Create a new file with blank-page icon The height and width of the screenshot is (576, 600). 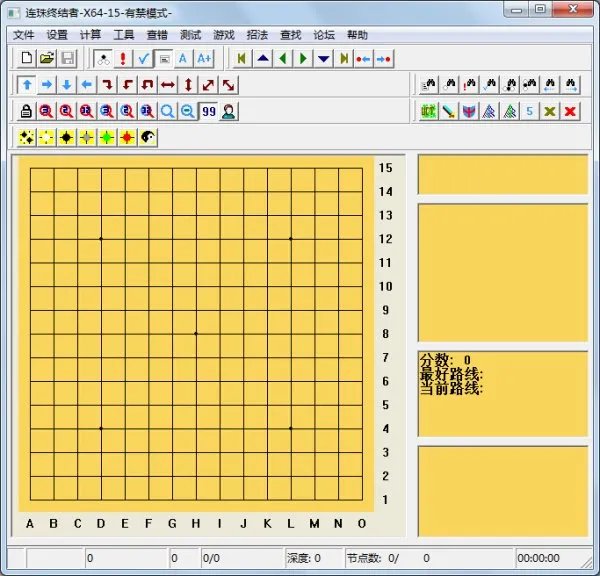point(26,59)
